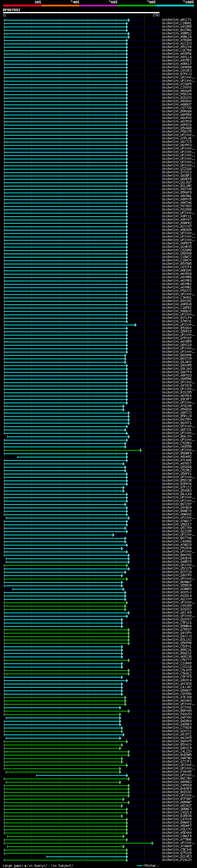Image resolution: width=197 pixels, height=868 pixels.
Task: Click the purple ~60% identity legend bar
Action: click(98, 6)
